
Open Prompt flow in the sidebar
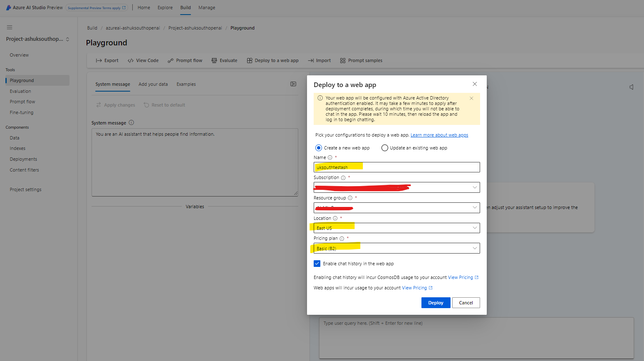point(22,102)
